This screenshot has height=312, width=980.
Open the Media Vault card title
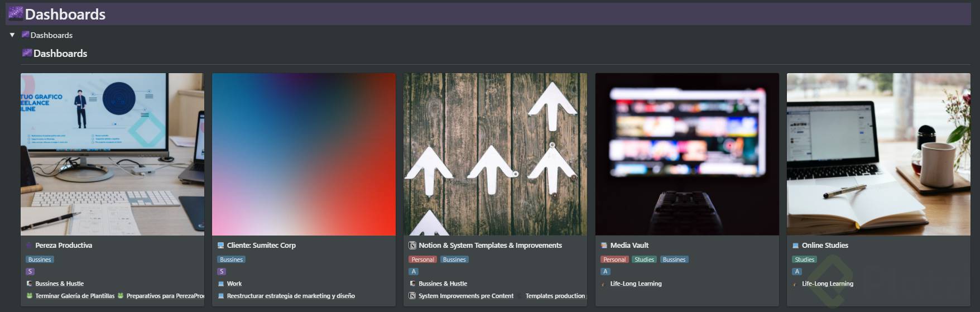(x=630, y=245)
